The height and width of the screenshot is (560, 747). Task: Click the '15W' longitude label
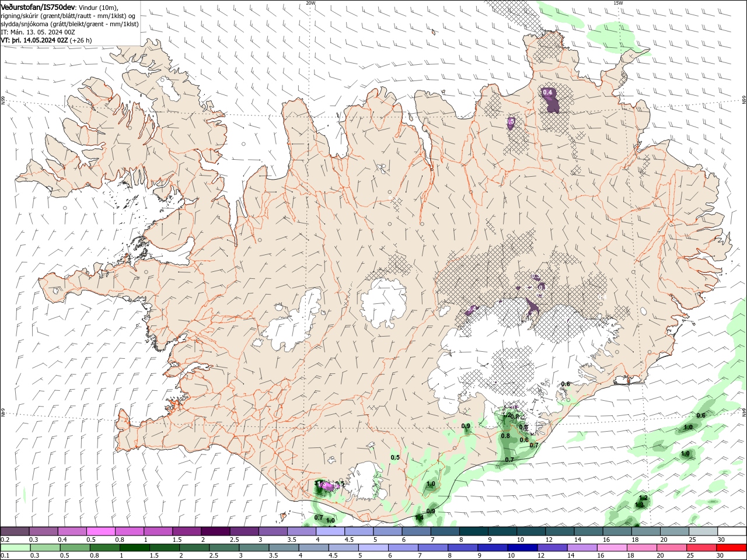point(618,2)
